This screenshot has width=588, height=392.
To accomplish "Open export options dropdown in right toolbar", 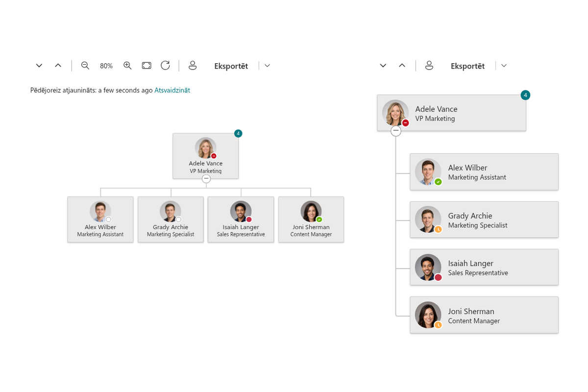I will [x=504, y=66].
